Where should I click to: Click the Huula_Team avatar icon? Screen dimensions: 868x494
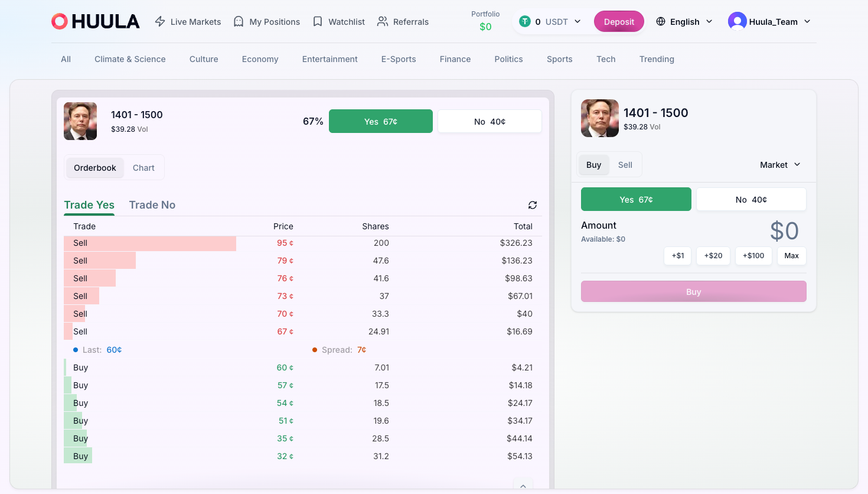click(737, 21)
